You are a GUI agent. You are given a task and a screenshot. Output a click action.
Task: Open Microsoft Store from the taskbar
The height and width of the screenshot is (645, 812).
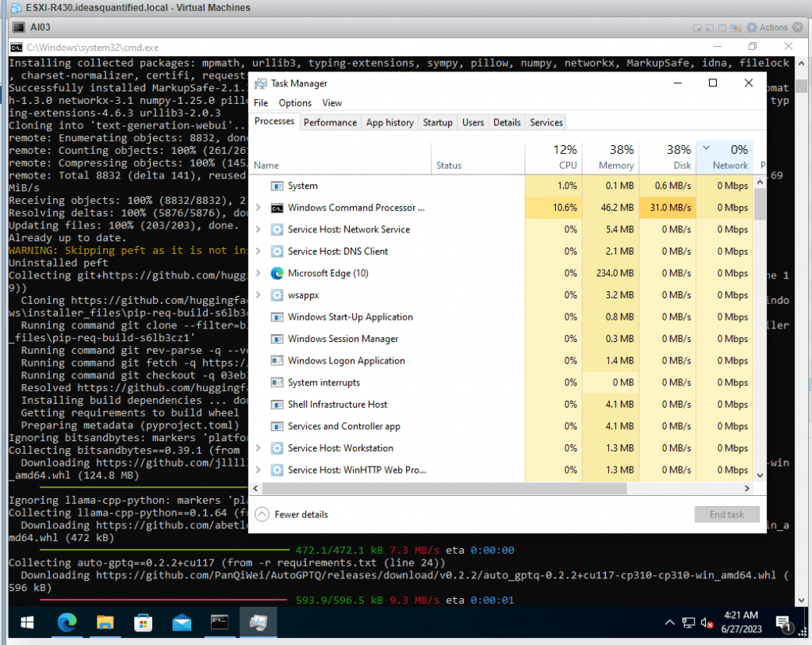click(143, 622)
